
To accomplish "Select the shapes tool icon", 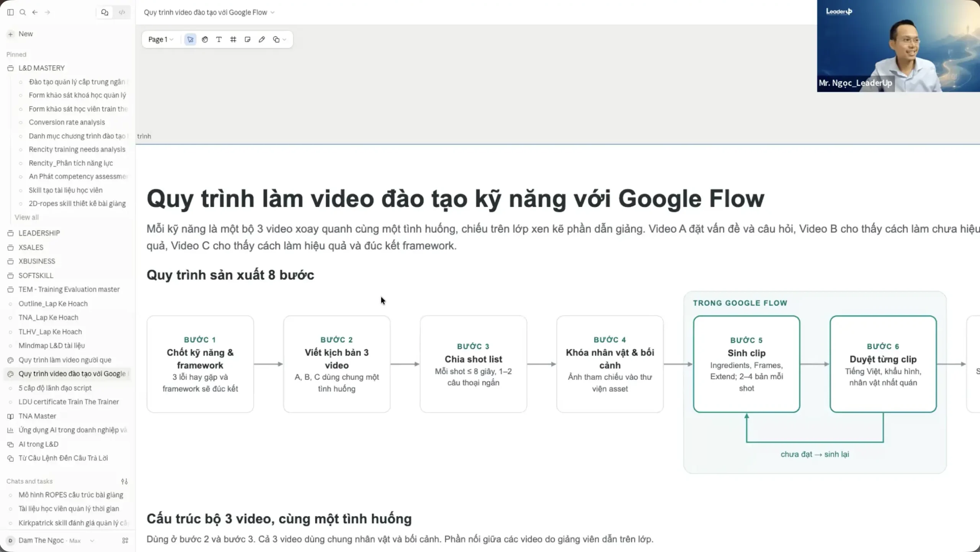I will tap(276, 39).
